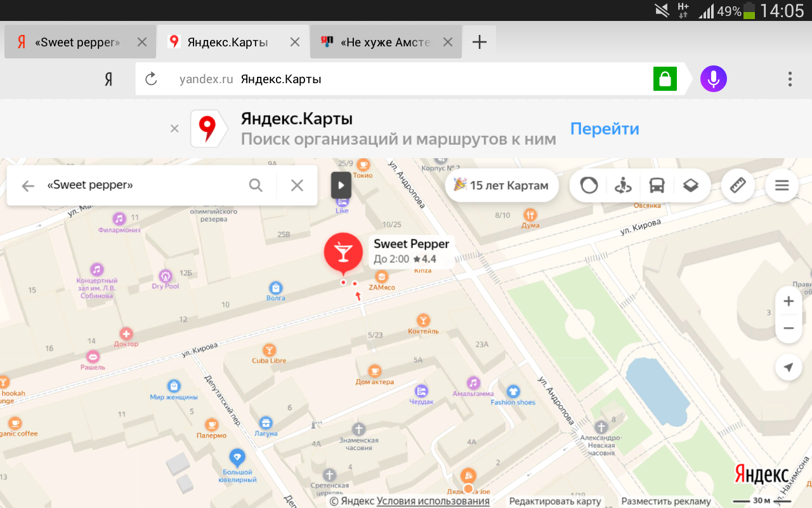812x508 pixels.
Task: Toggle the traffic layer
Action: click(589, 185)
